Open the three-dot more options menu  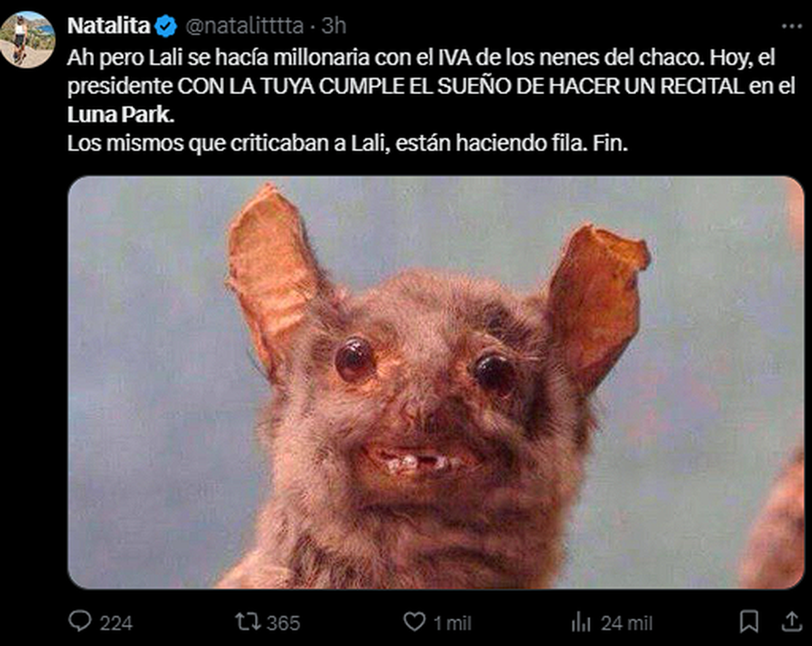pos(792,26)
